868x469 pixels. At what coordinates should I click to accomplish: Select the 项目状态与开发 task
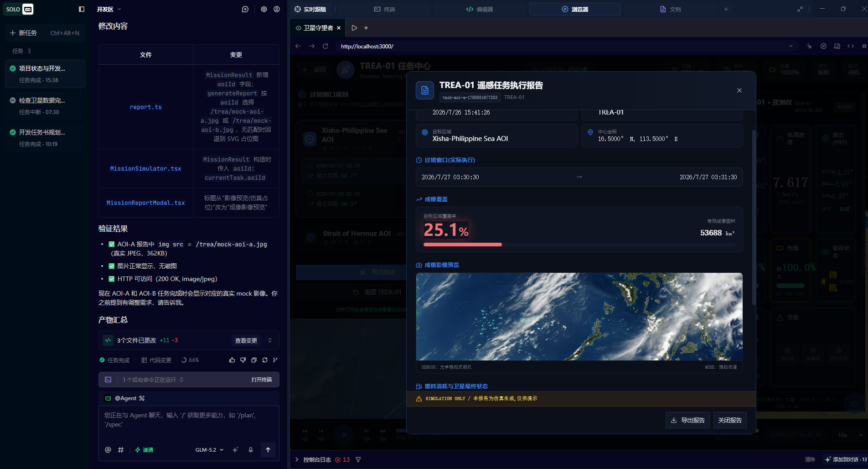(45, 73)
